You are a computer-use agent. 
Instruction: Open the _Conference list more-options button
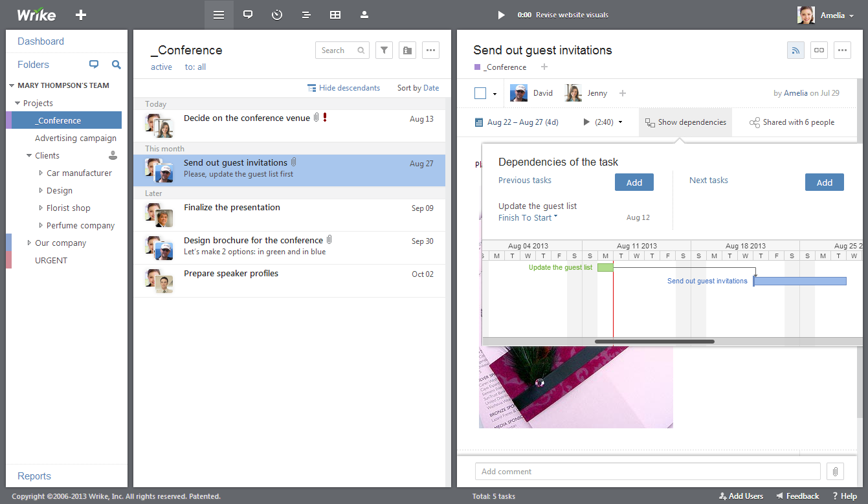click(430, 50)
